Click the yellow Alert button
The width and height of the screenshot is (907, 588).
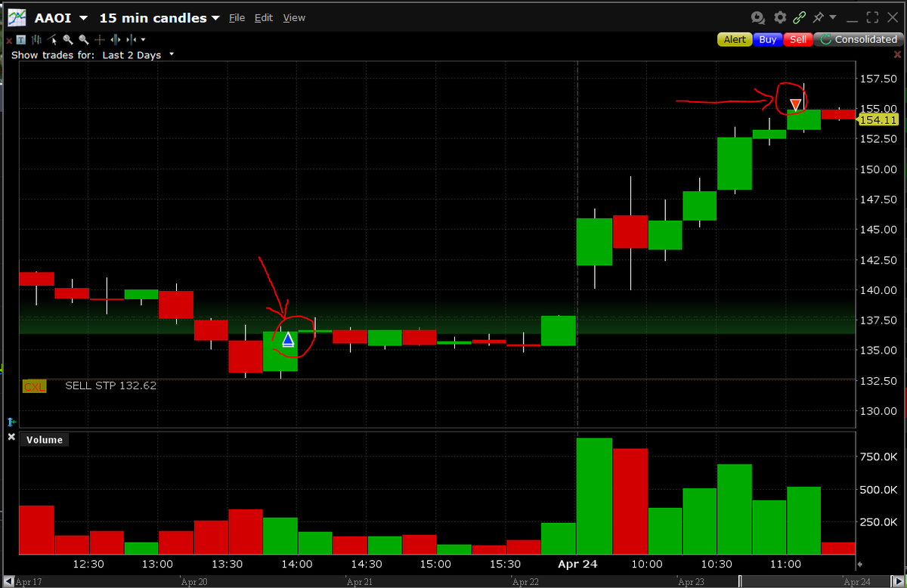(x=735, y=39)
